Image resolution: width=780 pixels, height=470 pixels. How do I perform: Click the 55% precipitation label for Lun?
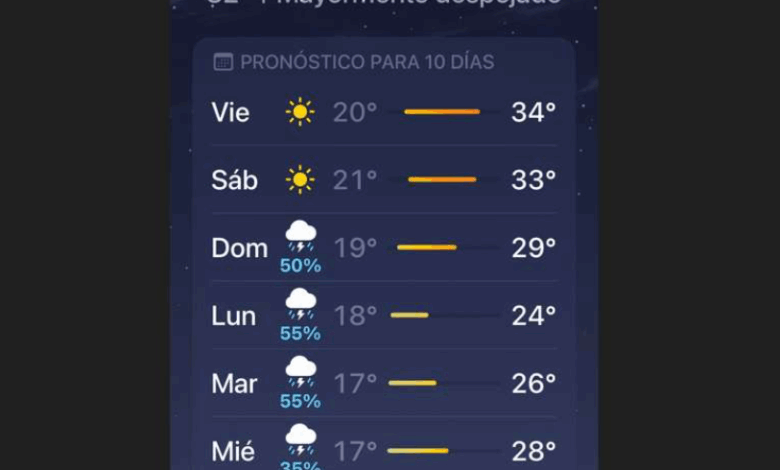[x=300, y=333]
